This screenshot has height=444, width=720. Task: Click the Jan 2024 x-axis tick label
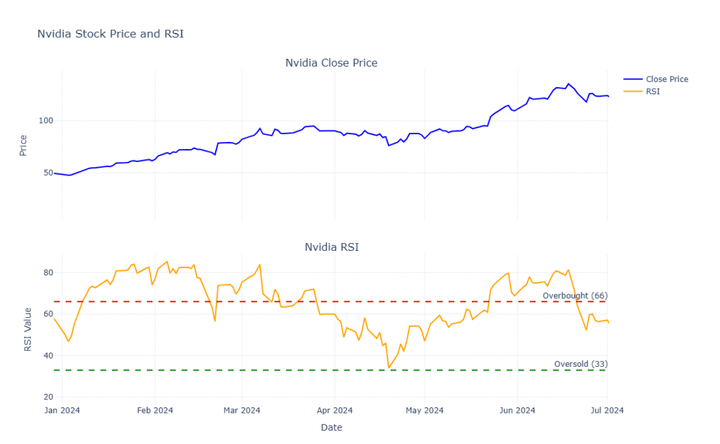pos(62,409)
